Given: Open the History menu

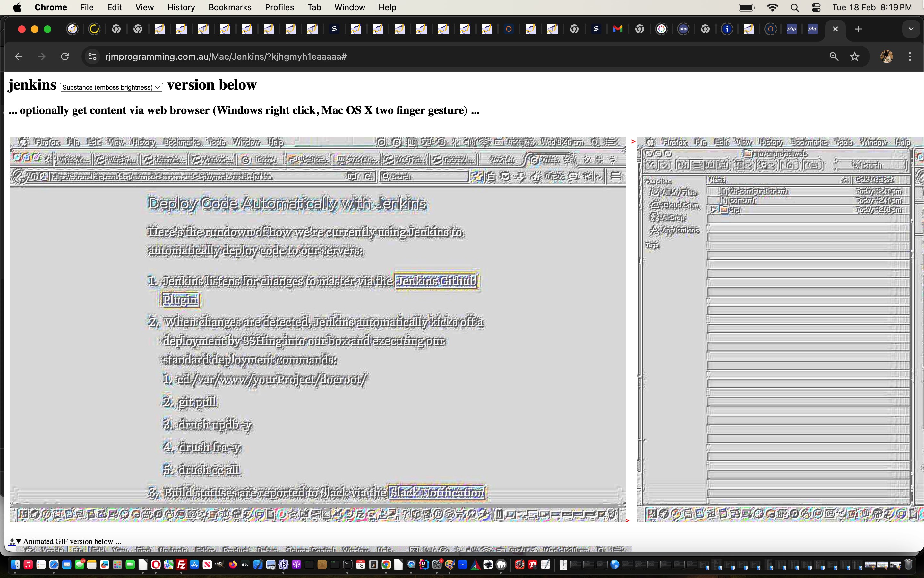Looking at the screenshot, I should tap(181, 7).
